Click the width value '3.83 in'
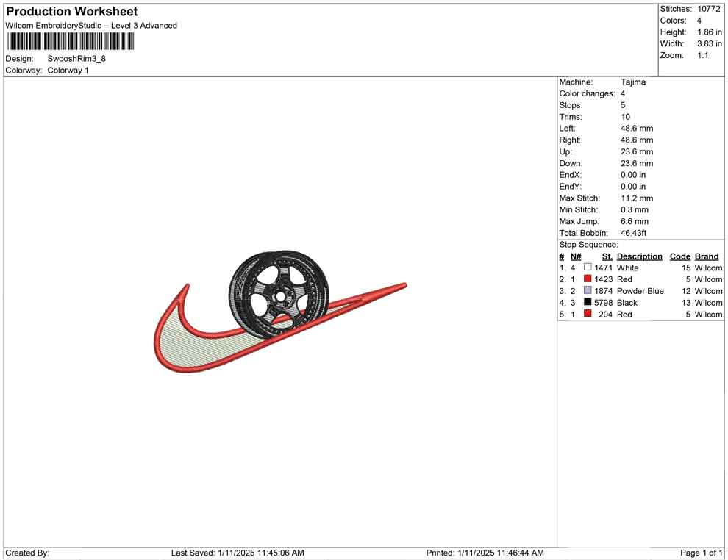Screen dimensions: 728x560 coord(710,43)
